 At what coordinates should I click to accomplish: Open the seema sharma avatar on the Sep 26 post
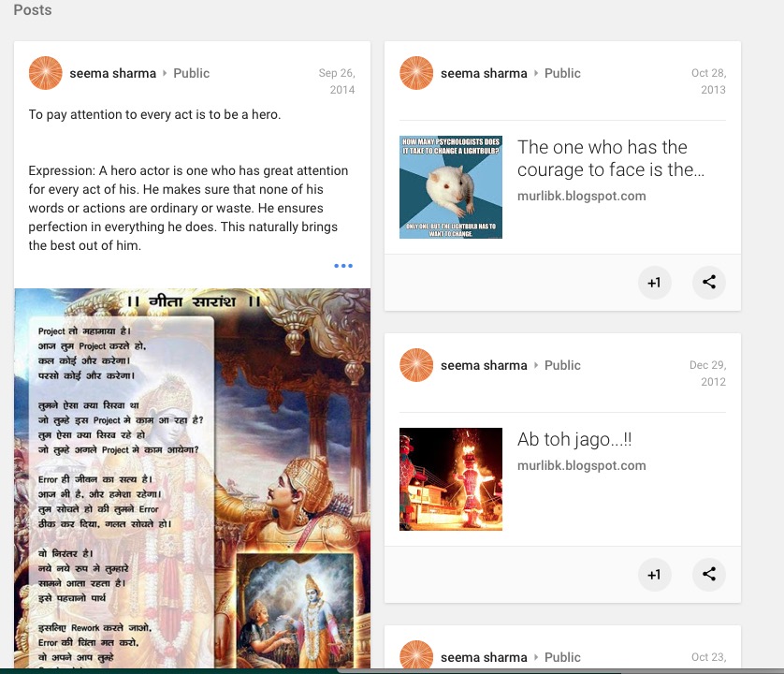tap(46, 73)
